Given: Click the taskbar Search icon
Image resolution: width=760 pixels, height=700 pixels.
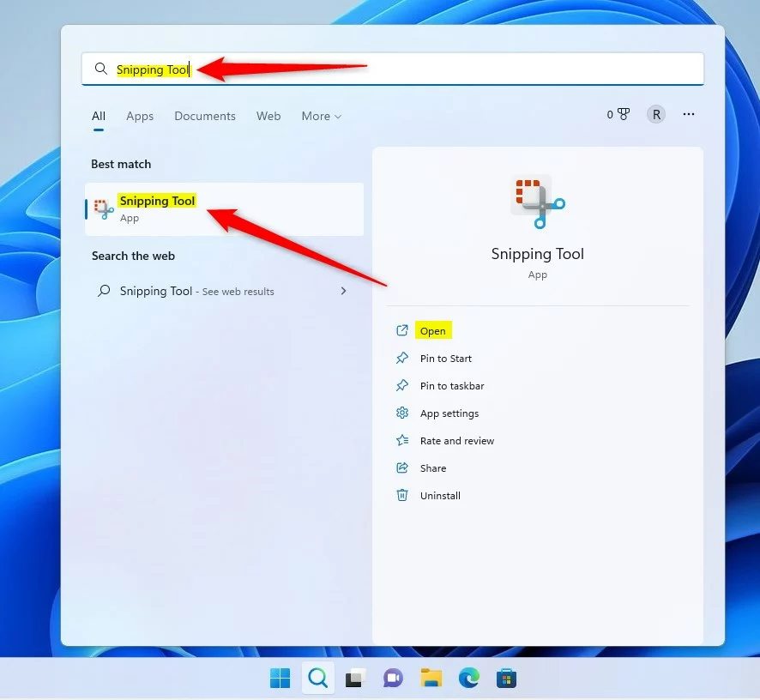Looking at the screenshot, I should (x=318, y=678).
